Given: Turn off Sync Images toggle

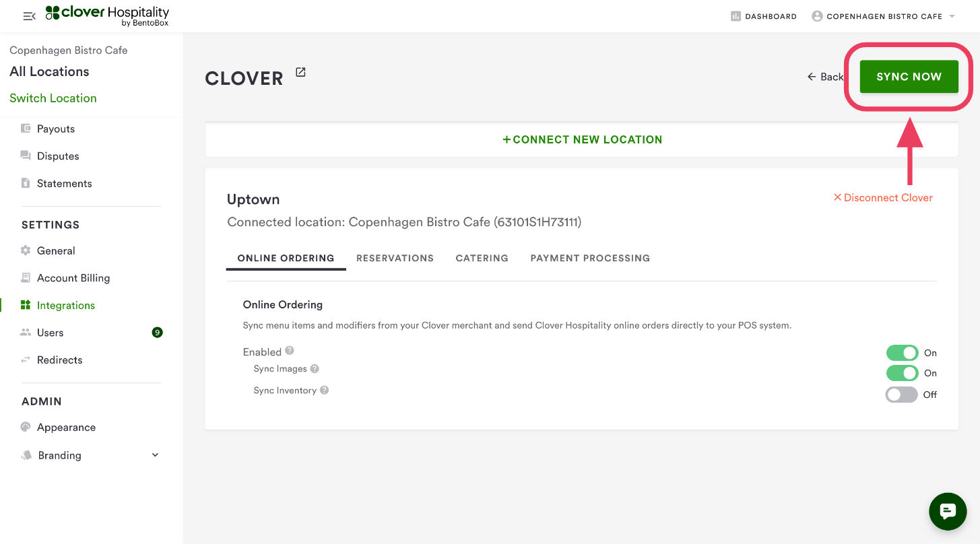Looking at the screenshot, I should click(x=902, y=373).
